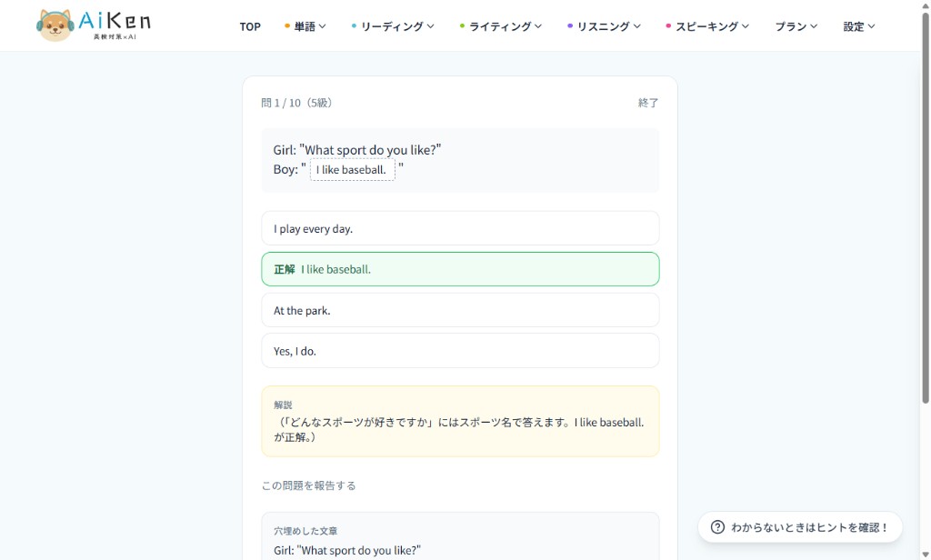Image resolution: width=931 pixels, height=560 pixels.
Task: Click the 終了 link to end quiz
Action: (647, 103)
